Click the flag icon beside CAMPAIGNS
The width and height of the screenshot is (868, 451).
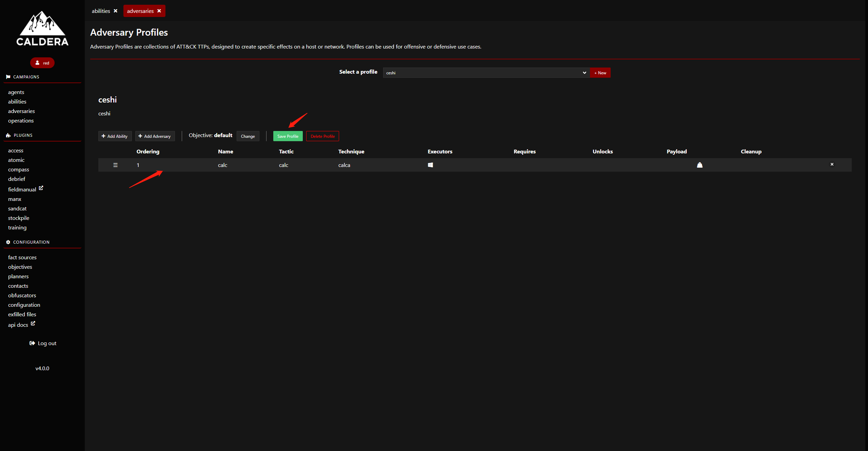pos(8,77)
